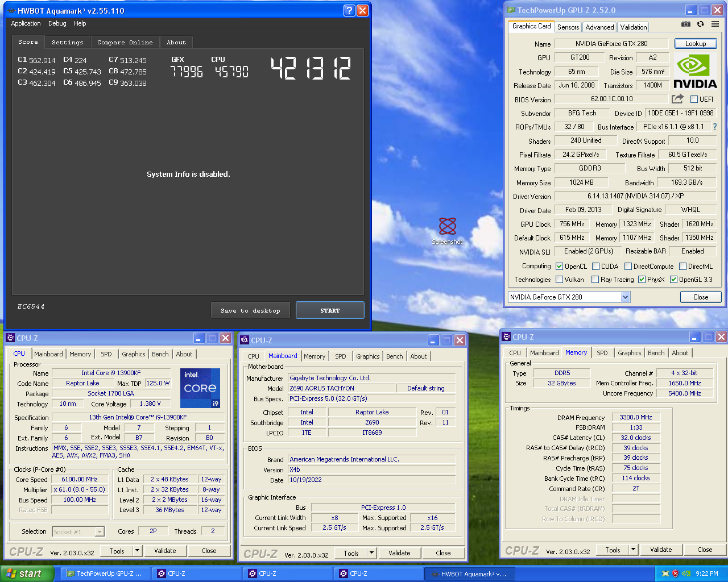The height and width of the screenshot is (582, 728).
Task: Toggle the OpenGL 3.3 checkbox
Action: (x=673, y=279)
